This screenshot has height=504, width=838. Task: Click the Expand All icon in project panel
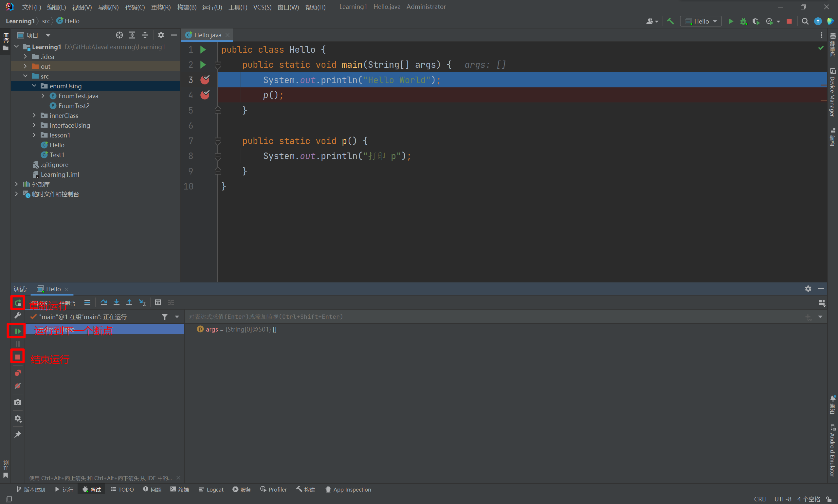pos(132,35)
